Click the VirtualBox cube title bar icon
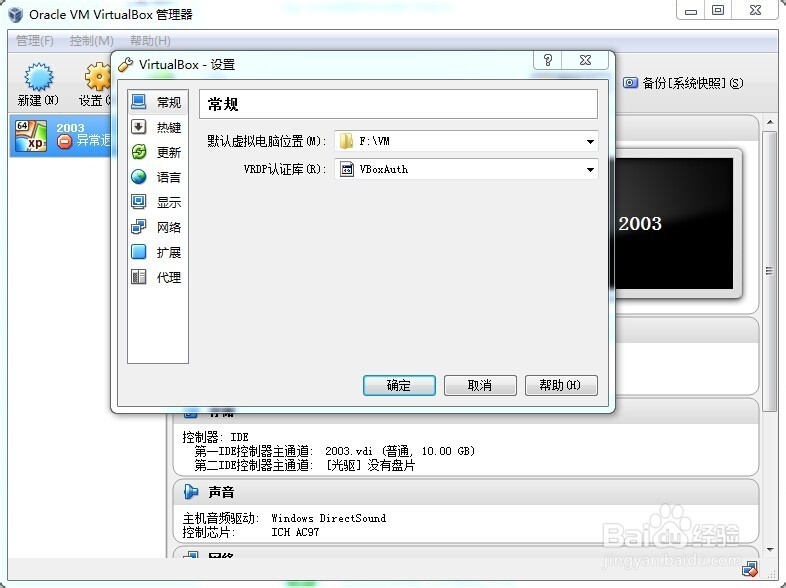Image resolution: width=786 pixels, height=588 pixels. pos(16,15)
